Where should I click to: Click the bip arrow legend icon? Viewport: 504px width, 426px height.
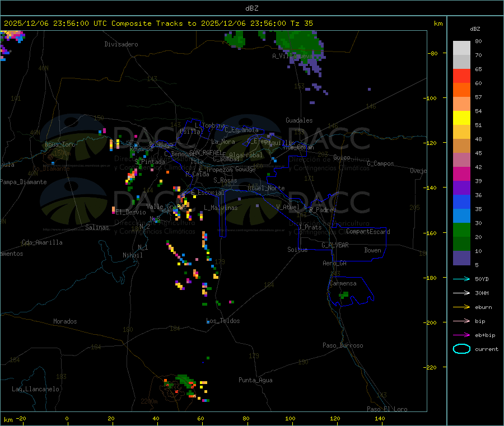tap(461, 321)
